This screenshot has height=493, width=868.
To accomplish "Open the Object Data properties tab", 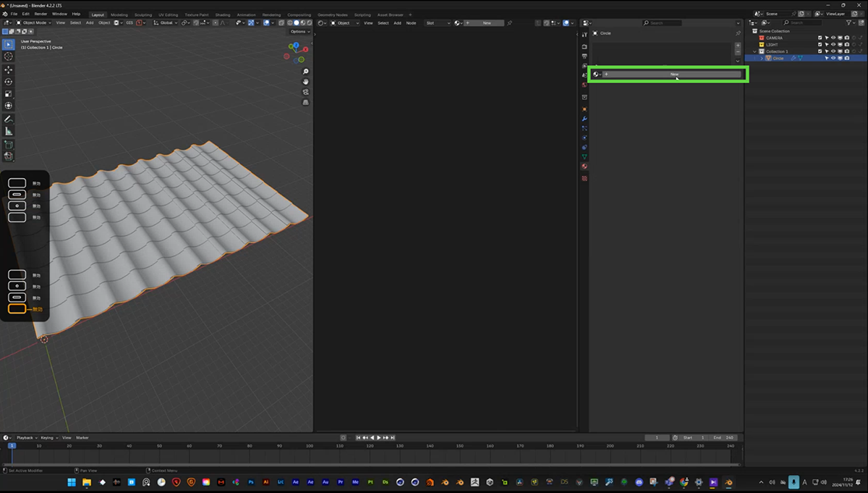I will pos(584,156).
